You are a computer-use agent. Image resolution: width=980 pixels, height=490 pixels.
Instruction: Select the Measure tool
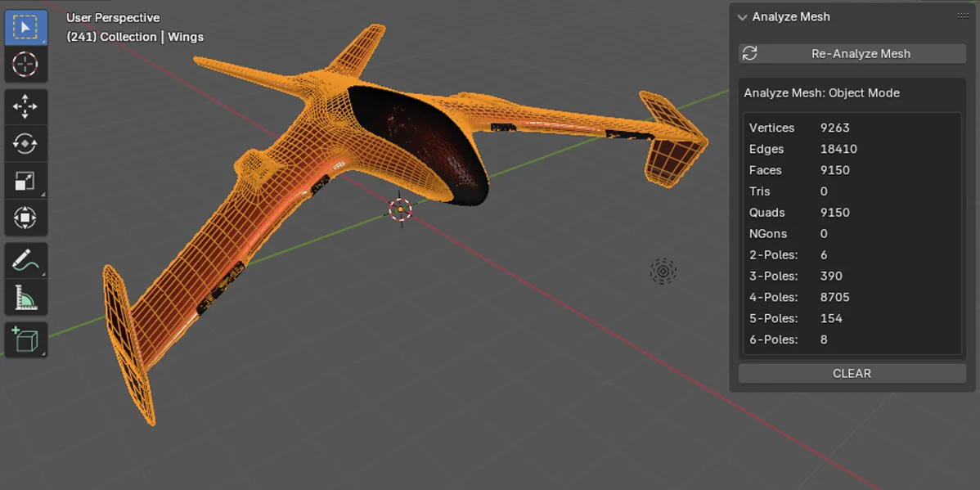coord(25,297)
